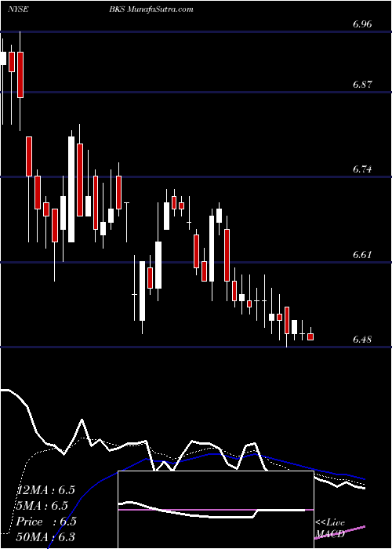Click the NYSE exchange label
Screen dimensions: 392x549
(x=19, y=9)
